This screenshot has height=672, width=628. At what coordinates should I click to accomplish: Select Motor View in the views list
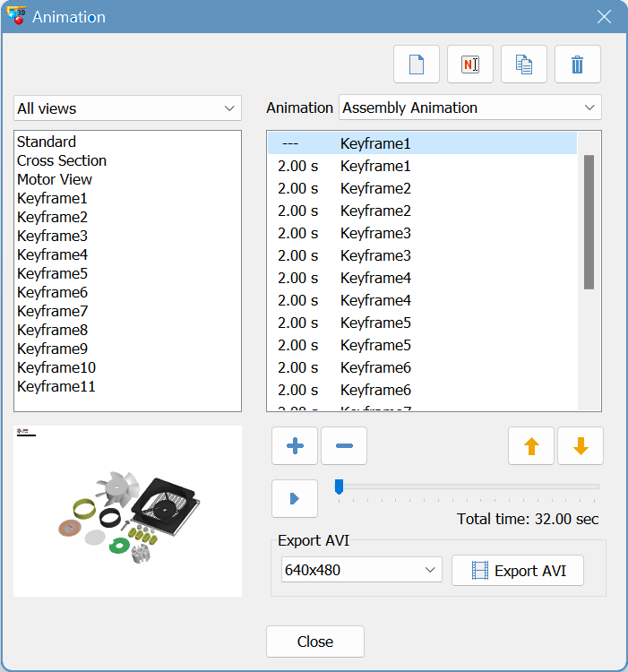click(x=55, y=179)
